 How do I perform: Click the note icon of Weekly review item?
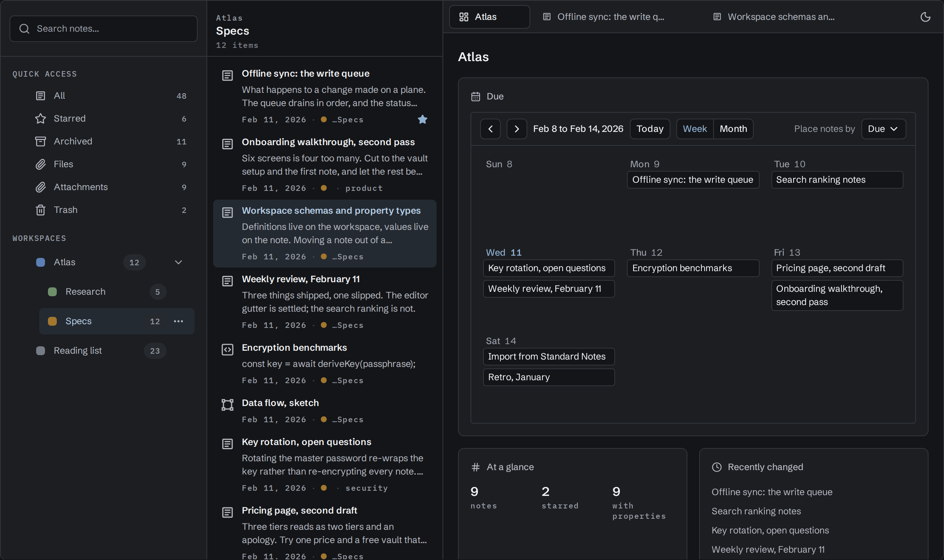[x=227, y=281]
